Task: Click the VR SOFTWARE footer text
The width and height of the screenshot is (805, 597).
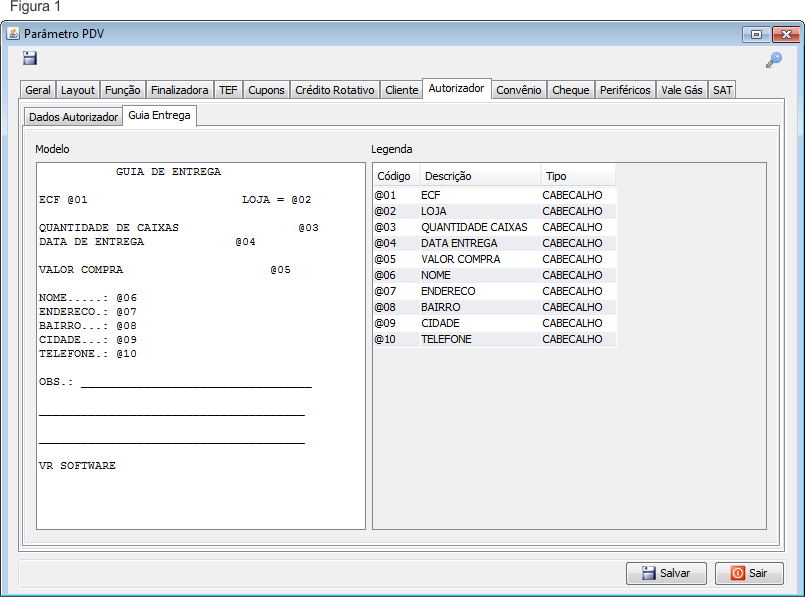Action: [x=77, y=466]
